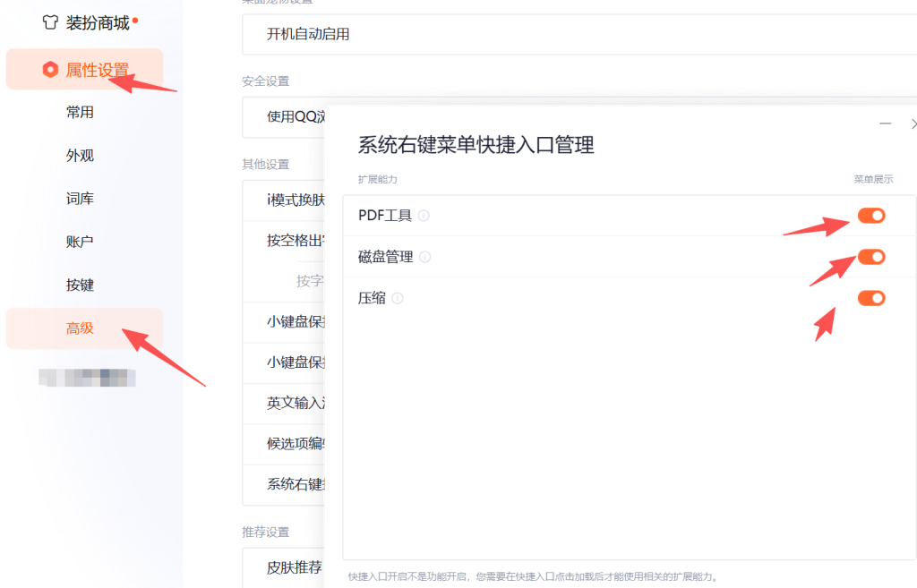
Task: Click the 候选项 setting row
Action: click(x=295, y=444)
